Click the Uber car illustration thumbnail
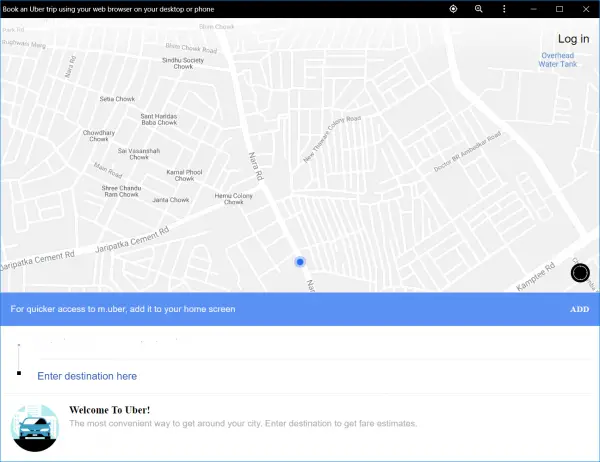600x462 pixels. (x=35, y=428)
